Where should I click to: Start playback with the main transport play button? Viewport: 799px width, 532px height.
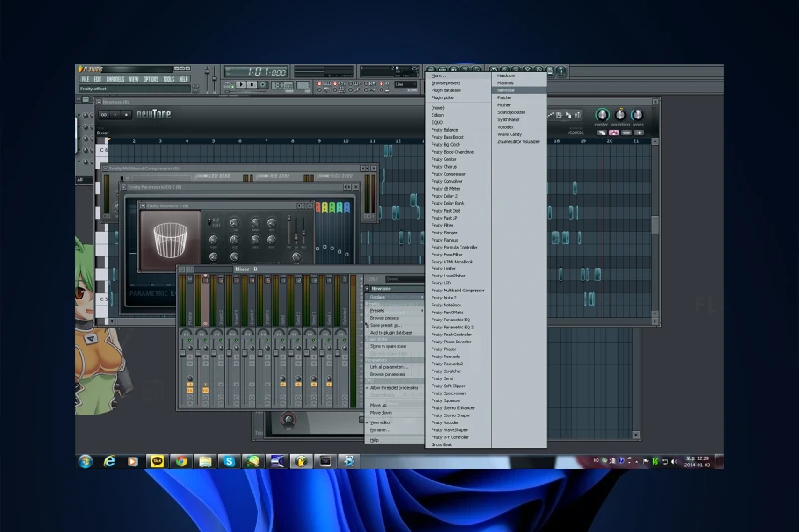[241, 85]
